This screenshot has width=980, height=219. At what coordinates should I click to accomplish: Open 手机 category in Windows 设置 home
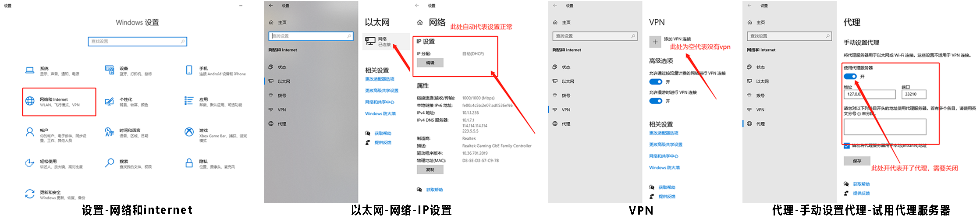click(x=216, y=71)
